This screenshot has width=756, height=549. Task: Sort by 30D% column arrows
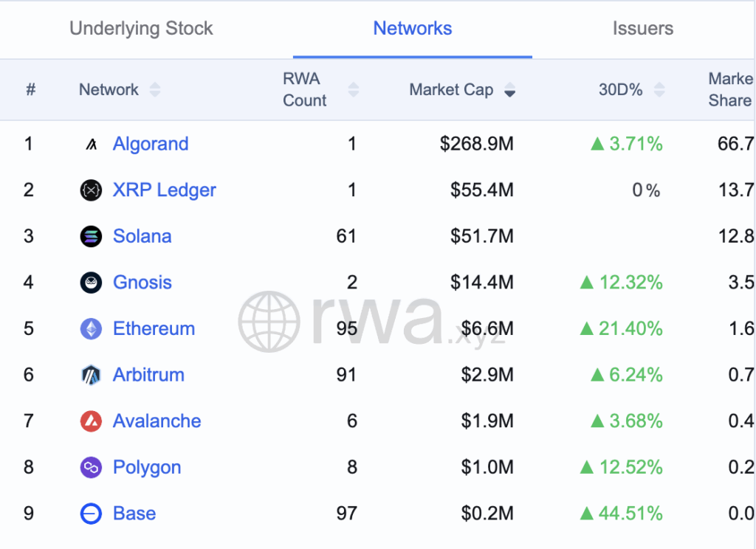point(659,90)
